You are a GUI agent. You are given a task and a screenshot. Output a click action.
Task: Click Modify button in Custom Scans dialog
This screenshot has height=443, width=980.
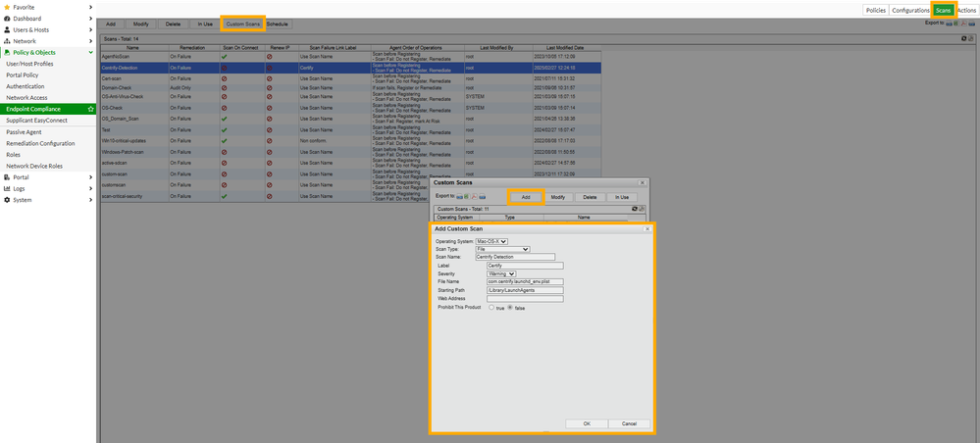[558, 197]
